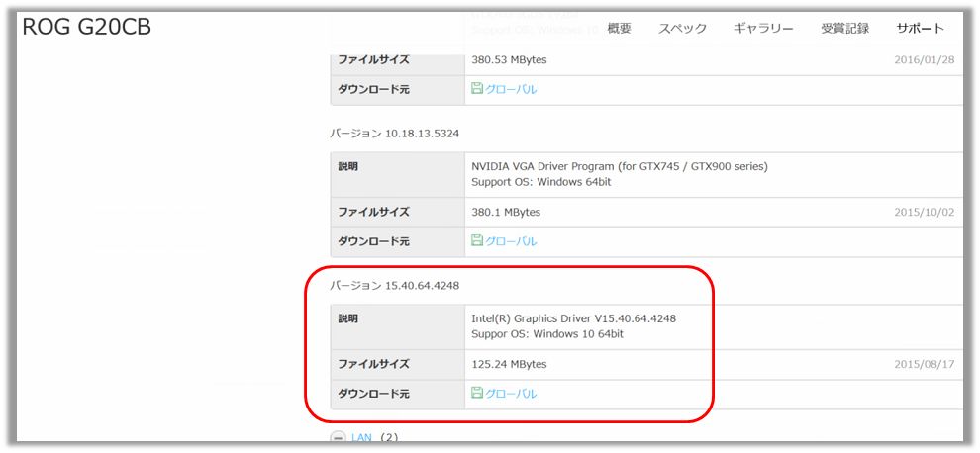Open the ギャラリー tab
The width and height of the screenshot is (980, 453).
(x=763, y=28)
